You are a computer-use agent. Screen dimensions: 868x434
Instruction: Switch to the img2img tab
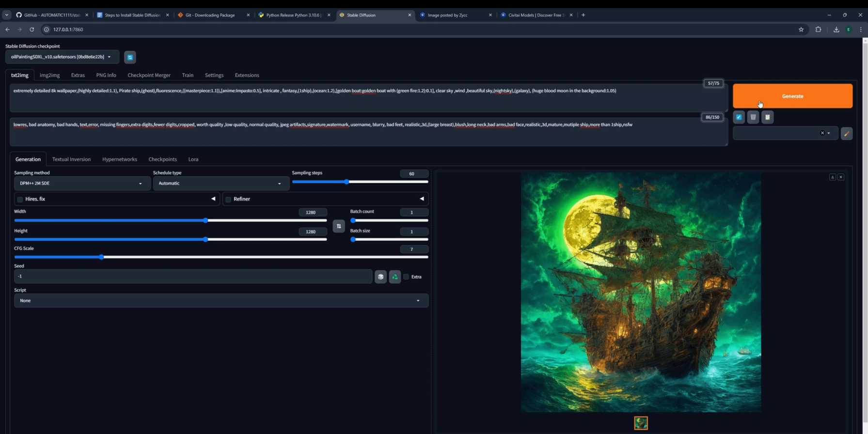[49, 76]
